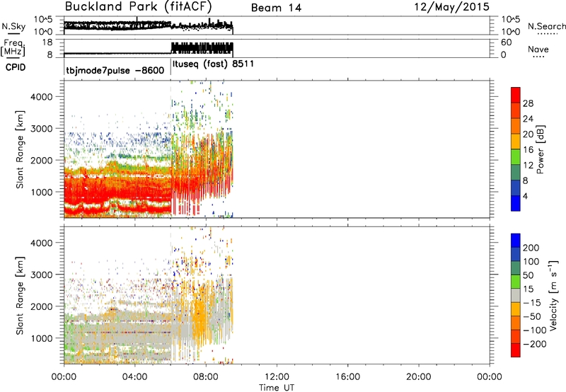Click the "2000" tick of velocity panel
Viewport: 566px width, 392px height.
pos(41,306)
